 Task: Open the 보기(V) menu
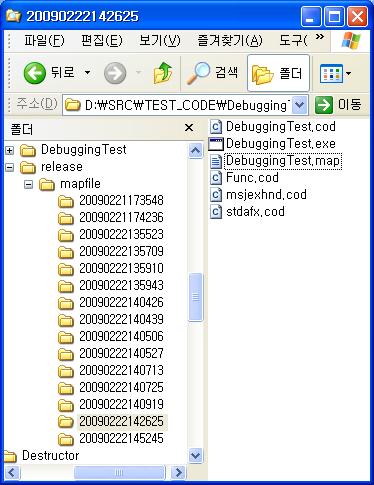click(160, 41)
